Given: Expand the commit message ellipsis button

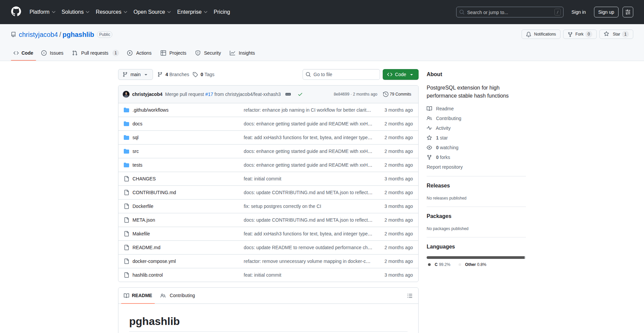Looking at the screenshot, I should point(288,94).
